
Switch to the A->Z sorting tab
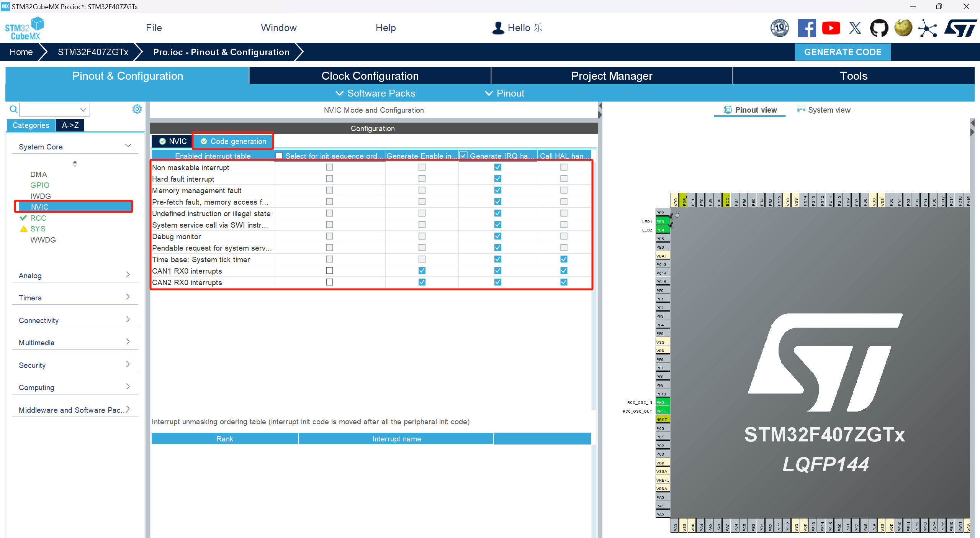(70, 125)
